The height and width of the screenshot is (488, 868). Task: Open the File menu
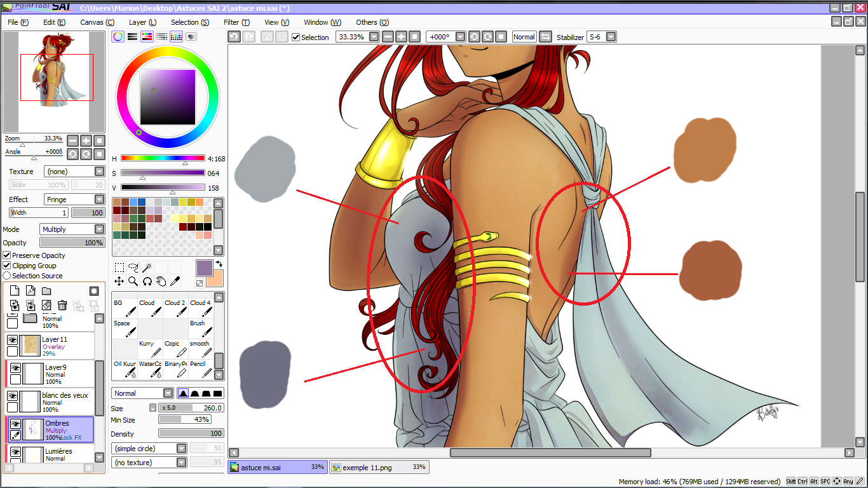click(18, 22)
